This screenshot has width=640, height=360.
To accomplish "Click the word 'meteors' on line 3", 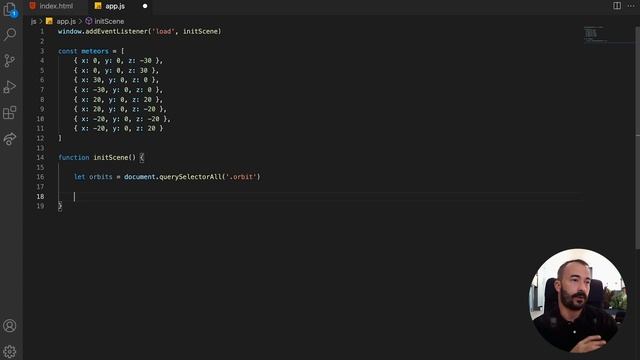I will 95,51.
